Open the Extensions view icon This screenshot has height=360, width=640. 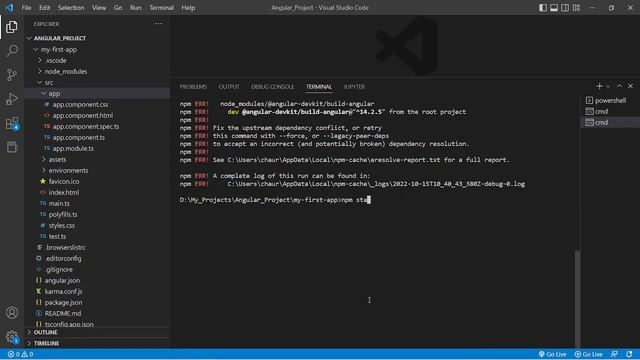pos(12,123)
